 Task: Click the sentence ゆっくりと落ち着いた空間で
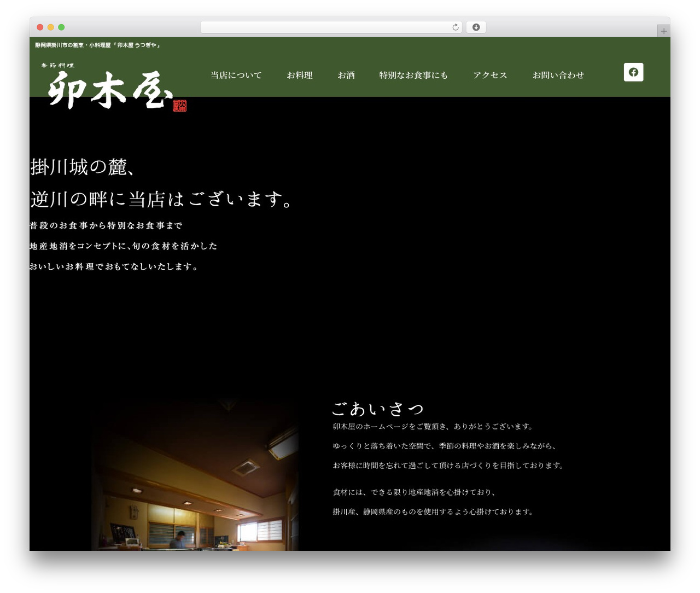click(446, 446)
